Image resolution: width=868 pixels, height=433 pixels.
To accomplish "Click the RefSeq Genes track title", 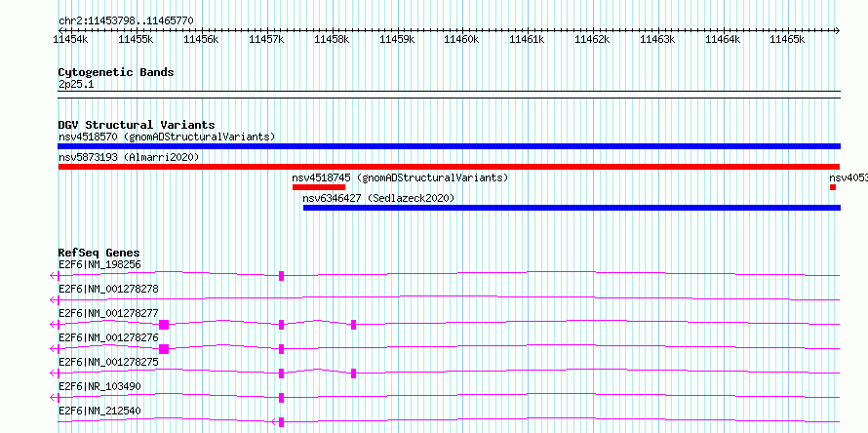I will 99,254.
